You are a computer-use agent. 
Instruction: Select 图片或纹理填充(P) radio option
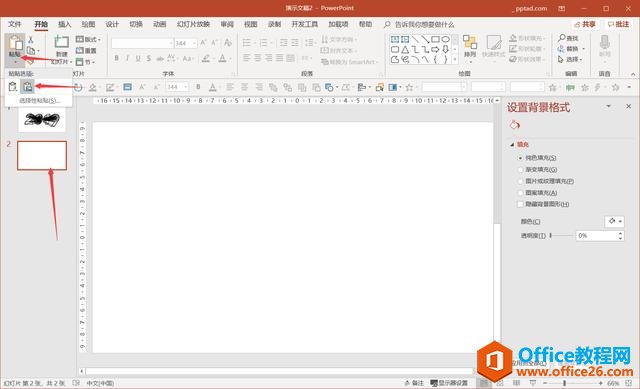pos(520,181)
